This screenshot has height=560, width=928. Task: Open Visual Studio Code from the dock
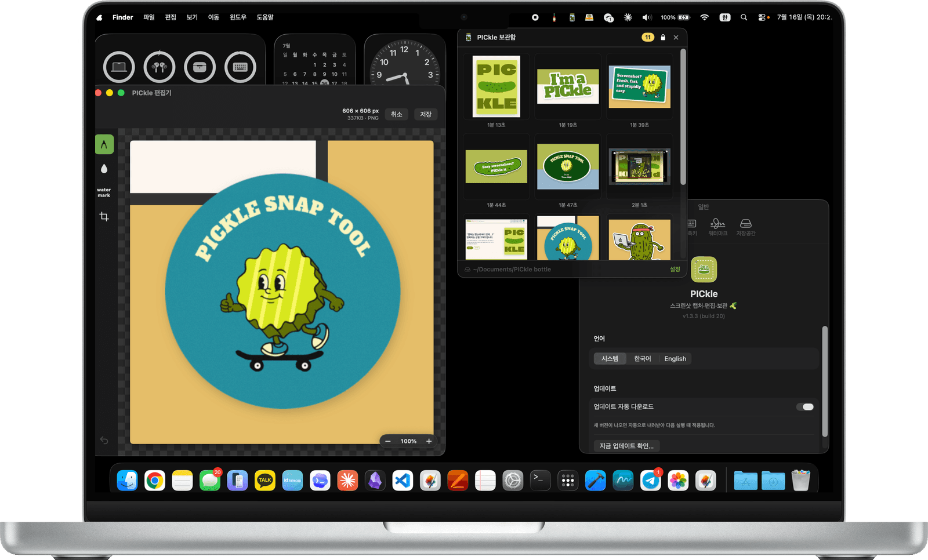[403, 481]
